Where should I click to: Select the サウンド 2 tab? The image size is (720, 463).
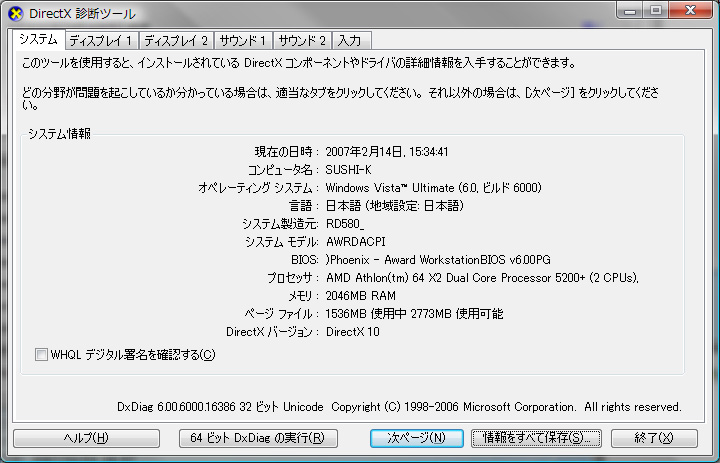(x=303, y=41)
